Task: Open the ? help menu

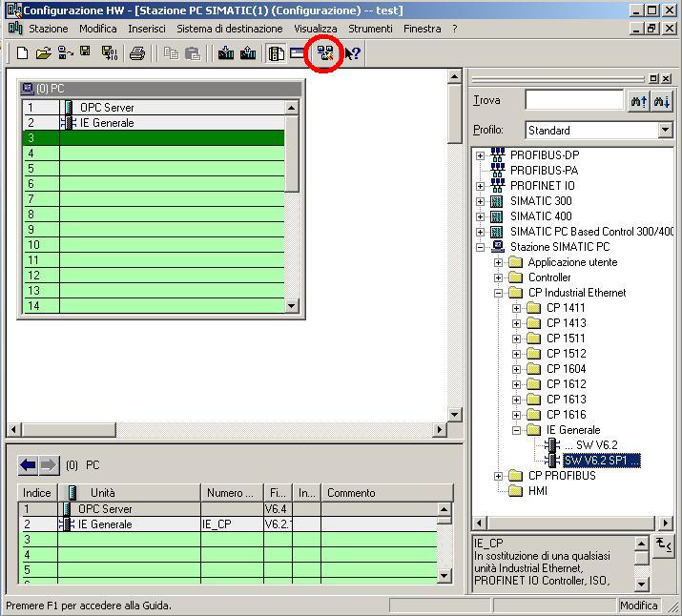Action: point(455,29)
